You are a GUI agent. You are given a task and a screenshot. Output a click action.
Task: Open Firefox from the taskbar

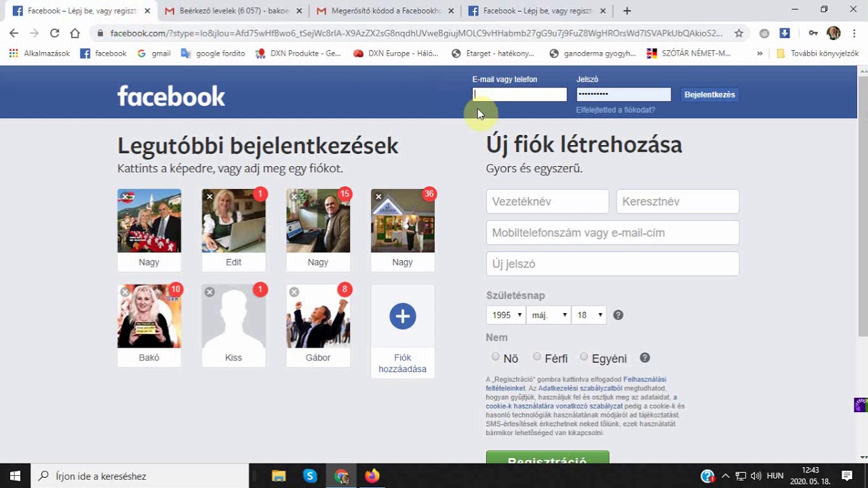click(372, 476)
